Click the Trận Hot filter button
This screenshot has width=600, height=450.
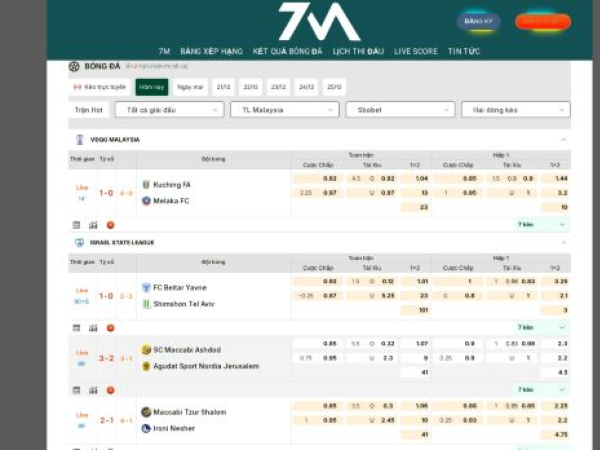[x=89, y=110]
